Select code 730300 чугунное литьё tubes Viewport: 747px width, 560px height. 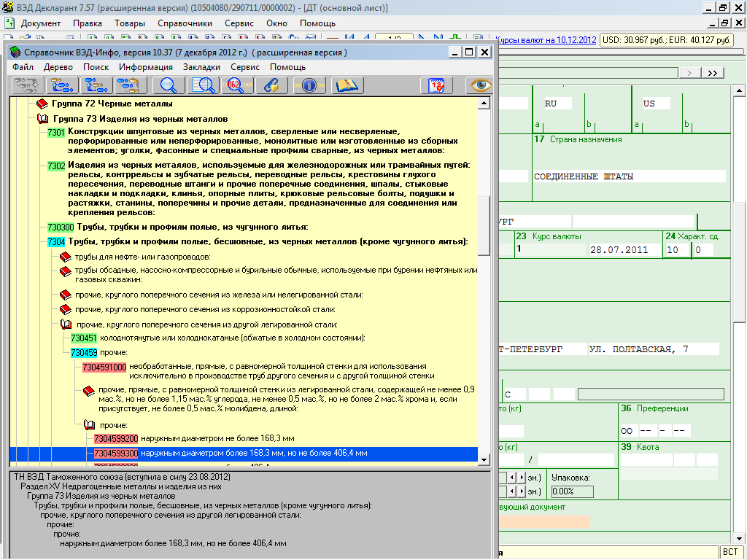tap(61, 227)
